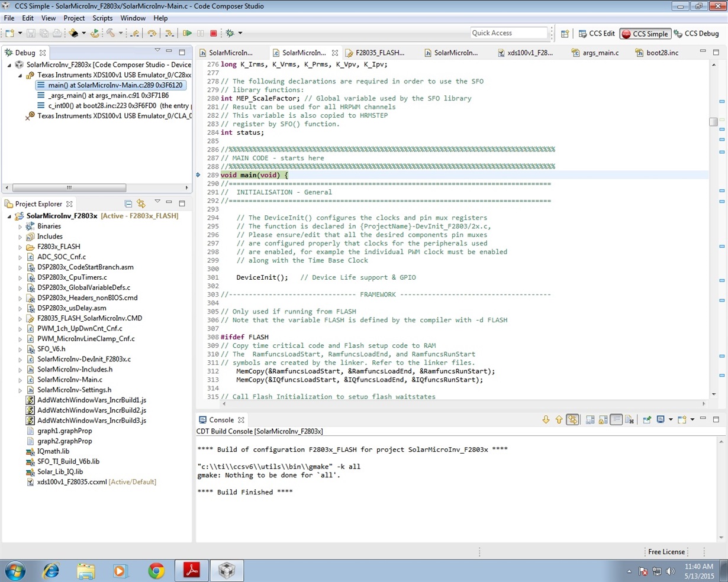
Task: Click the green Resume button
Action: (x=187, y=33)
